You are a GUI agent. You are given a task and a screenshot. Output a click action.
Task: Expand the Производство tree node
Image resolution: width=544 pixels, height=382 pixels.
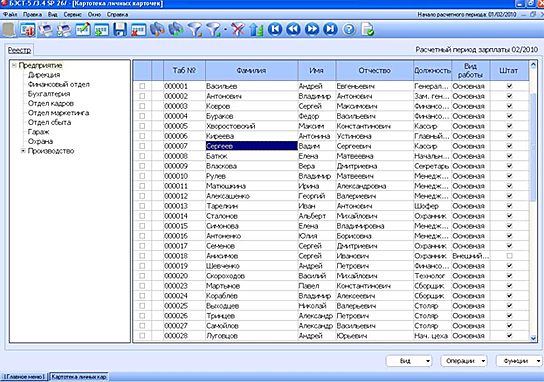tap(23, 151)
